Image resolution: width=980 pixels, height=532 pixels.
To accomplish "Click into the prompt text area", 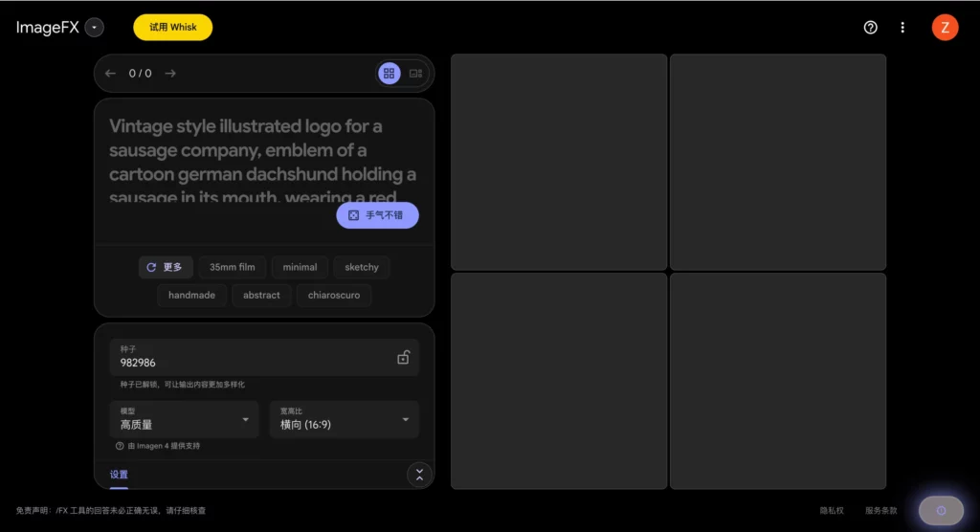I will pyautogui.click(x=264, y=162).
